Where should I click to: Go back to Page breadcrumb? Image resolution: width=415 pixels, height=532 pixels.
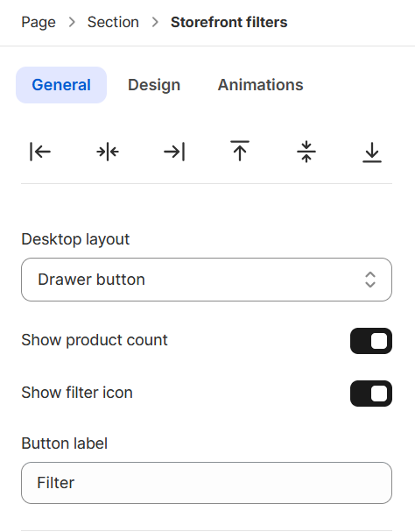pyautogui.click(x=39, y=23)
